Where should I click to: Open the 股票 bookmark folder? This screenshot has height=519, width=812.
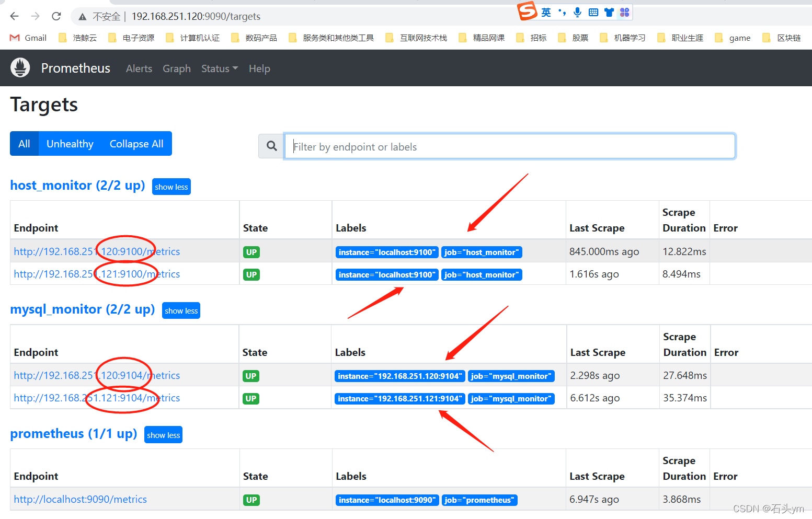coord(573,38)
